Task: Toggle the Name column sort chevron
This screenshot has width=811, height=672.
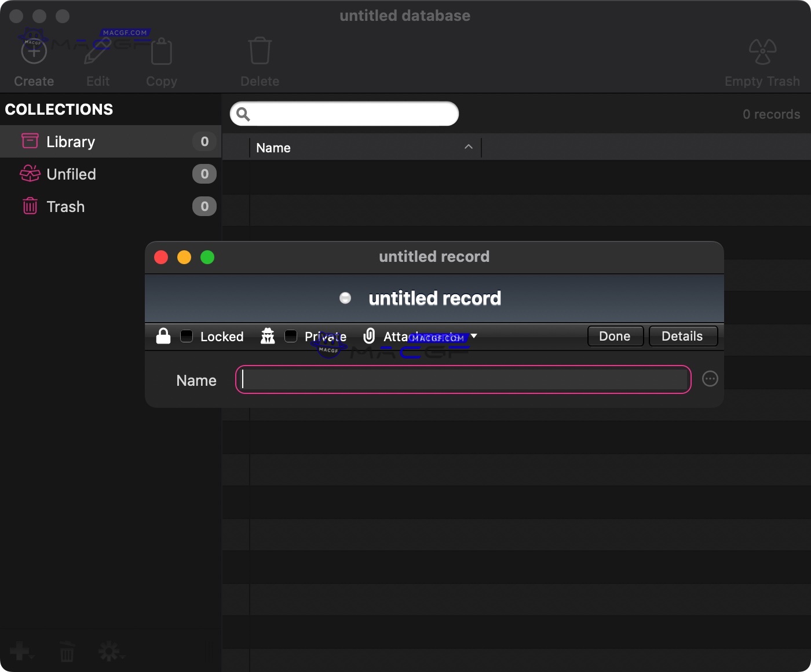Action: click(468, 147)
